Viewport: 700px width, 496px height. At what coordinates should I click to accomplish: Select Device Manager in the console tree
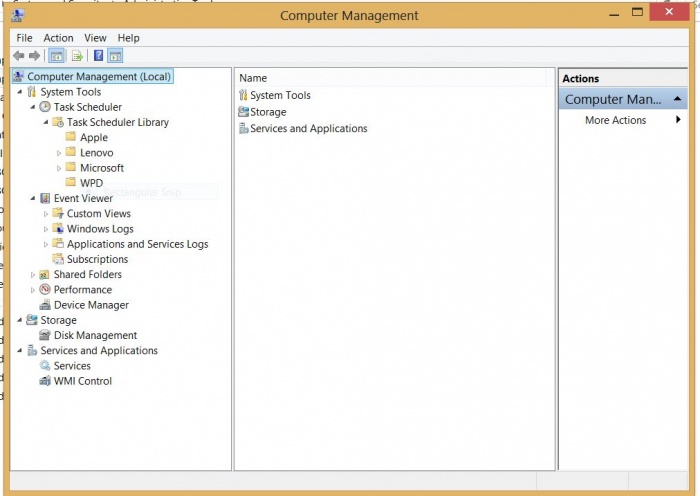90,305
